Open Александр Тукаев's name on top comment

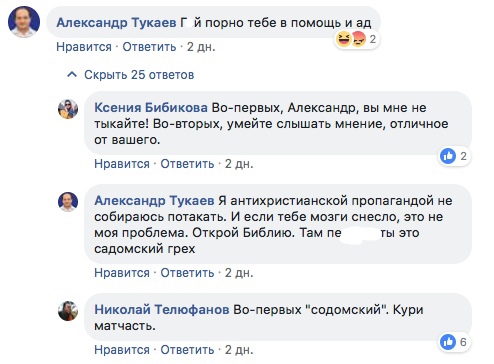[x=116, y=23]
